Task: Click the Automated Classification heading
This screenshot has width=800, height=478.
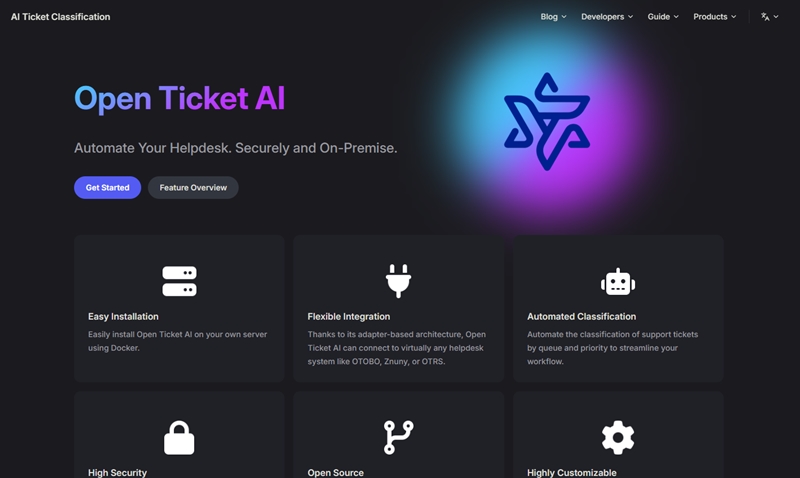Action: (582, 316)
